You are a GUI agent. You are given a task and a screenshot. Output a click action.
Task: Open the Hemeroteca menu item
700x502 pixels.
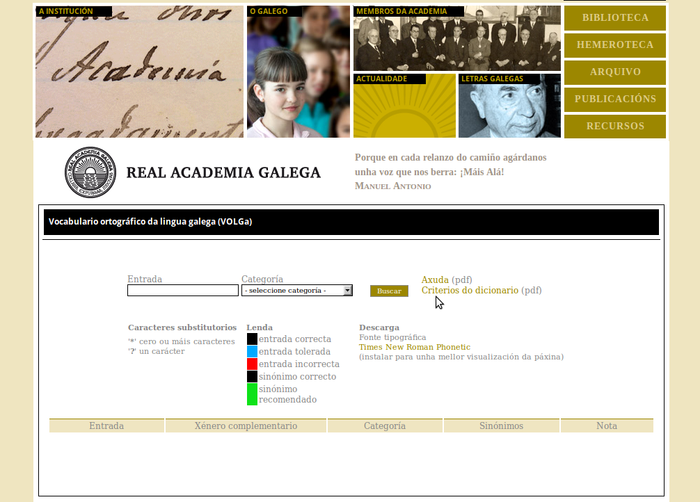tap(615, 45)
